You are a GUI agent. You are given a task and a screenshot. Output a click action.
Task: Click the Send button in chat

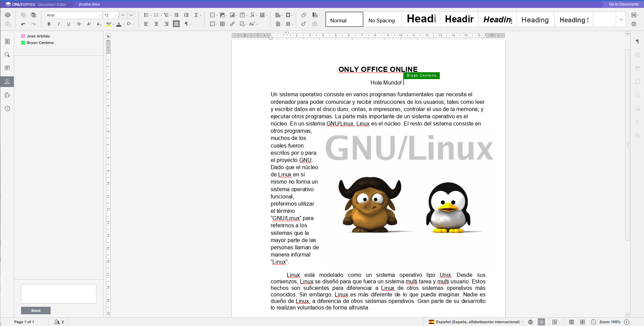[x=36, y=311]
